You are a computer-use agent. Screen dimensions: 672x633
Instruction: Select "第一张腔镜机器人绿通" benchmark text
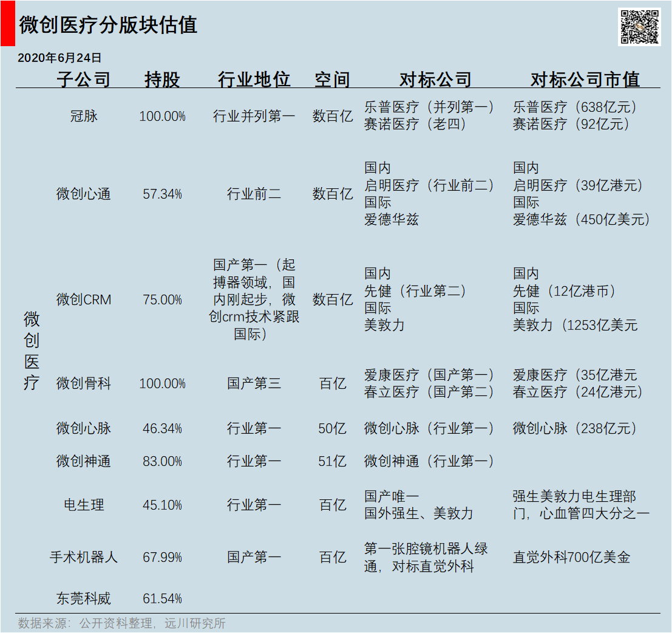pos(426,557)
